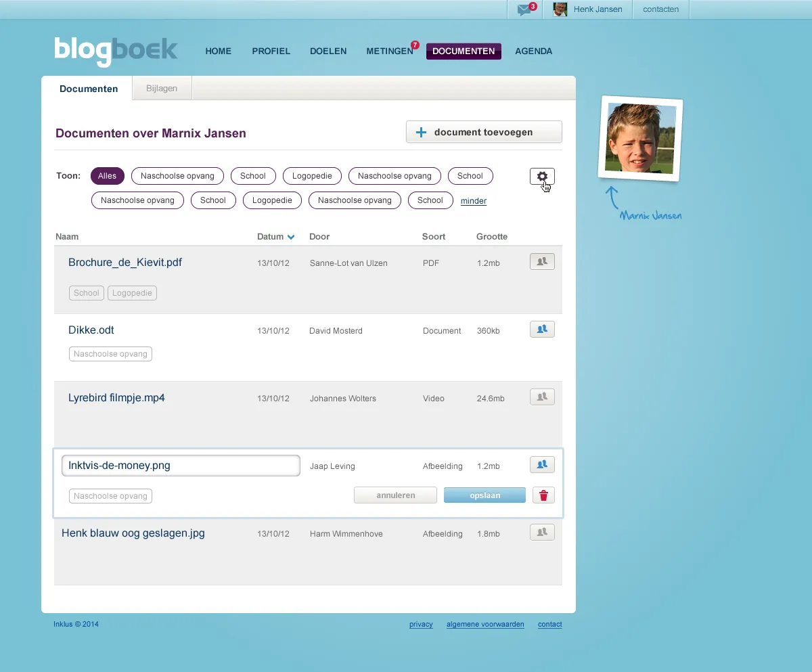Open the filter settings gear icon

[541, 176]
